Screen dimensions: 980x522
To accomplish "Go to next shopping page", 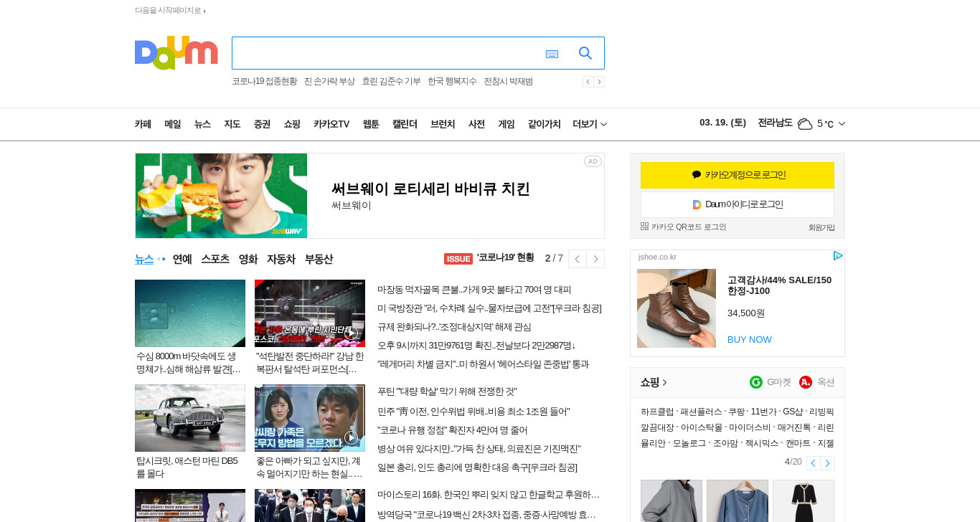I will pos(827,463).
